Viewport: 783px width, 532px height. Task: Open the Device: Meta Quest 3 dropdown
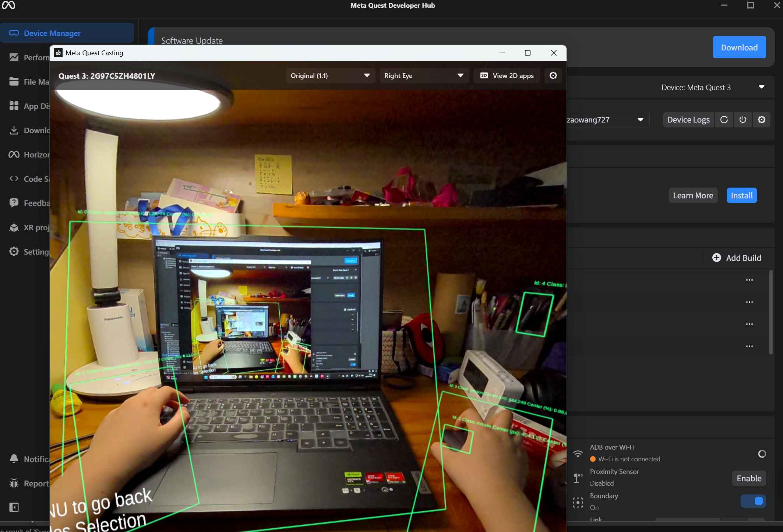[712, 87]
